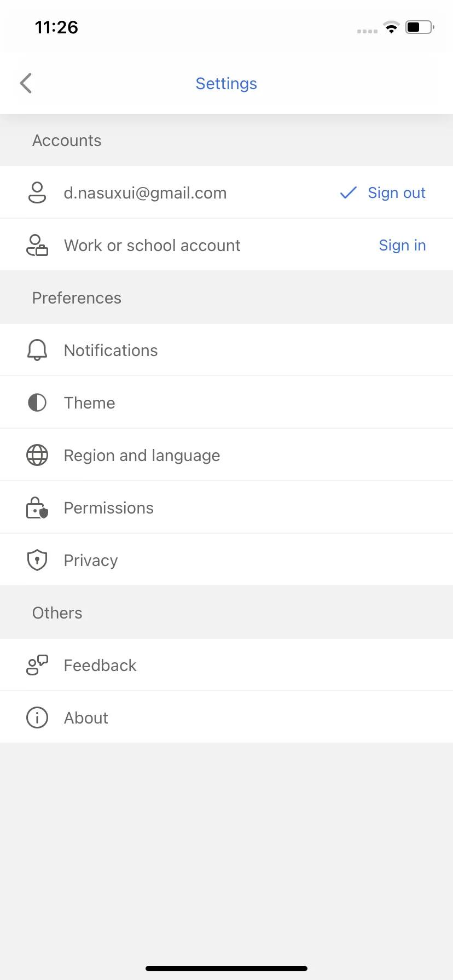Tap the About info circle icon

point(37,717)
